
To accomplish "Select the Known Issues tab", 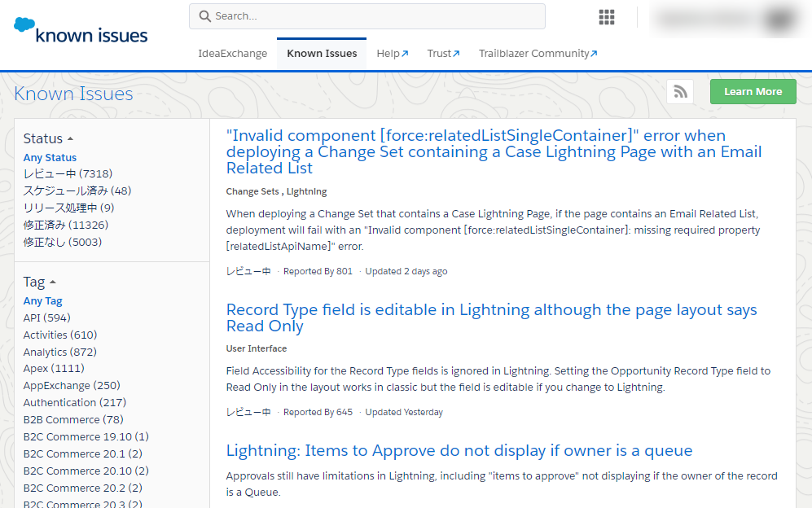I will pyautogui.click(x=321, y=52).
